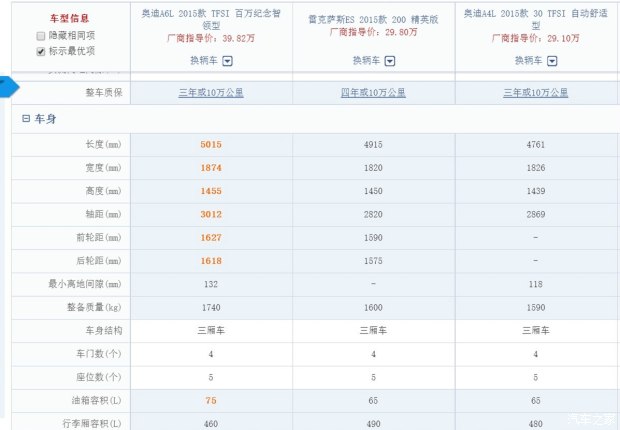Select the 雷克萨斯ES 2015款 200 精英版 title

[x=373, y=19]
